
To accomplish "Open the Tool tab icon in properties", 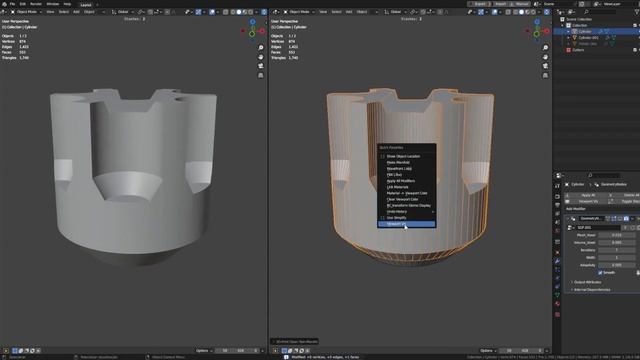I will (x=558, y=186).
